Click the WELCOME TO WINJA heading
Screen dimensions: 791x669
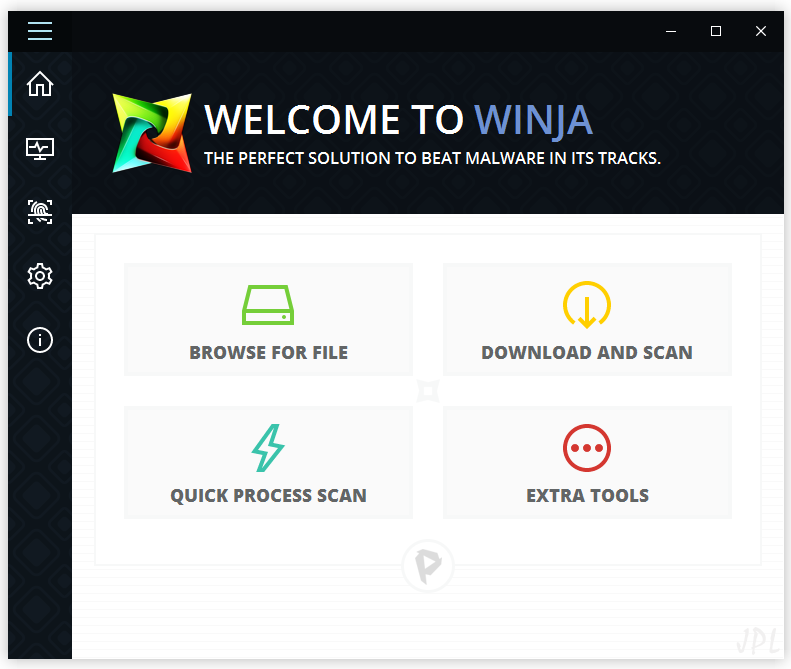coord(398,120)
